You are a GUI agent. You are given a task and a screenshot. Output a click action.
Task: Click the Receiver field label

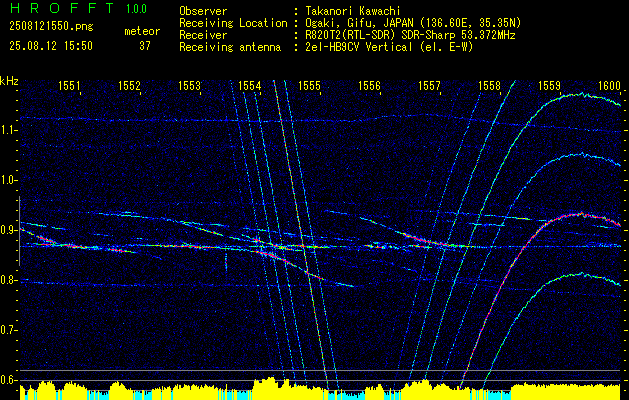203,35
